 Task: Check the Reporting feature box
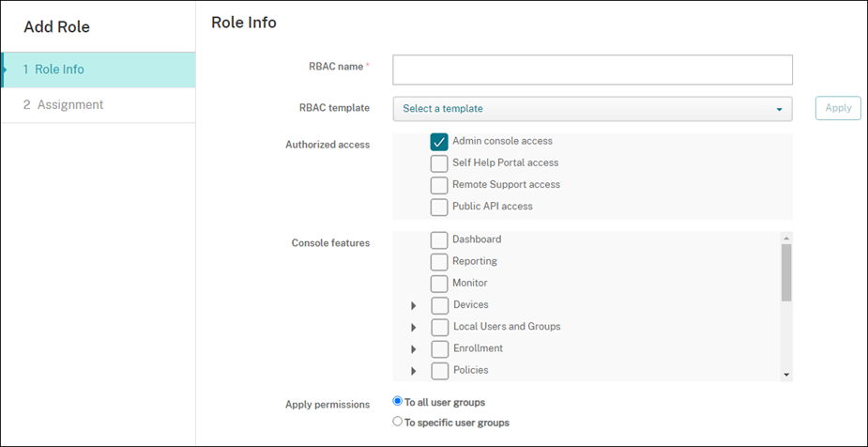point(439,262)
